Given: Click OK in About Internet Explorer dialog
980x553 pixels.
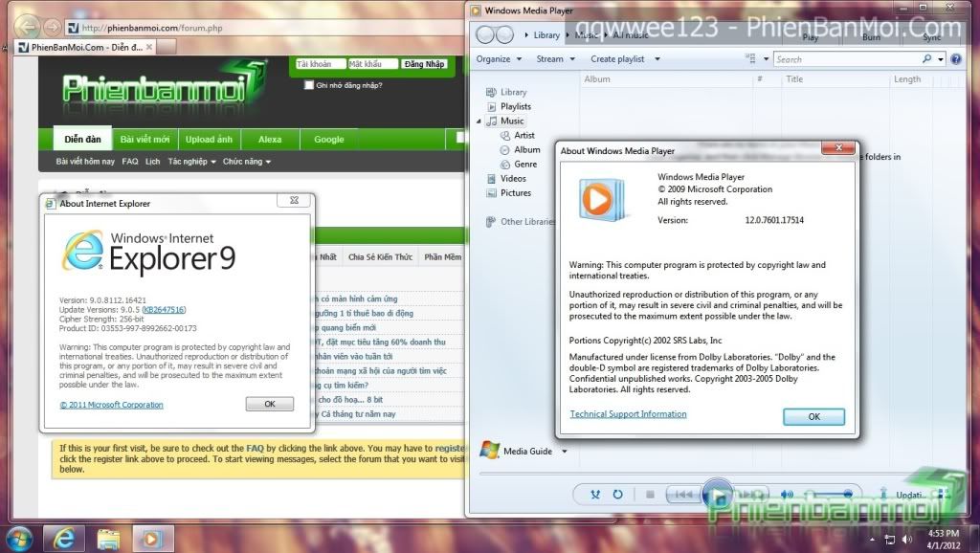Looking at the screenshot, I should pos(269,404).
